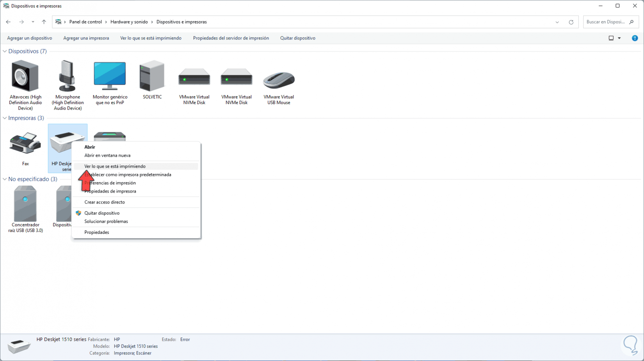
Task: Select the Monitor genérico que no es PnP icon
Action: pos(110,76)
